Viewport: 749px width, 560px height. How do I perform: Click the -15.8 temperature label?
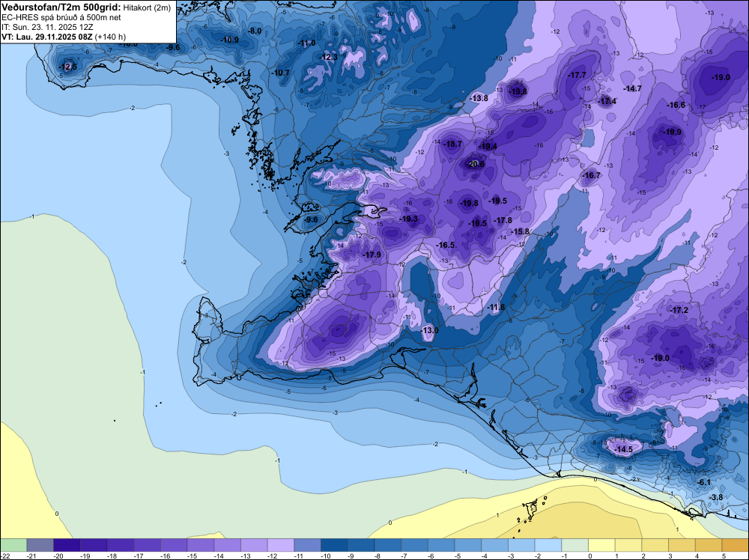(521, 231)
